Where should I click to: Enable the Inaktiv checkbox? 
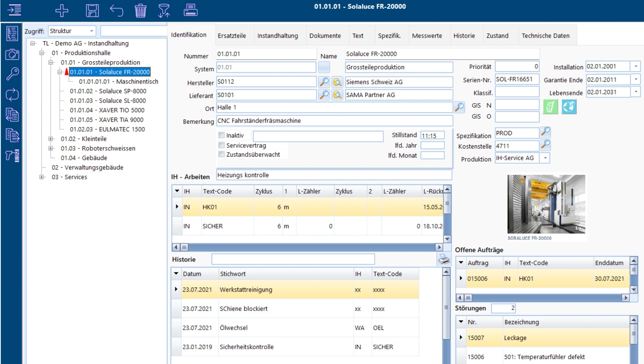pos(222,135)
